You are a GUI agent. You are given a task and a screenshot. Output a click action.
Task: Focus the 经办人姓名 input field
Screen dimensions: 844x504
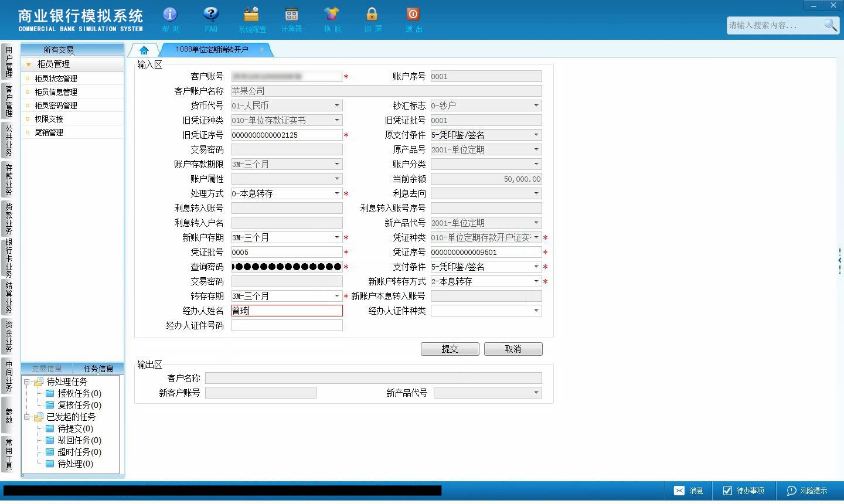click(x=287, y=311)
